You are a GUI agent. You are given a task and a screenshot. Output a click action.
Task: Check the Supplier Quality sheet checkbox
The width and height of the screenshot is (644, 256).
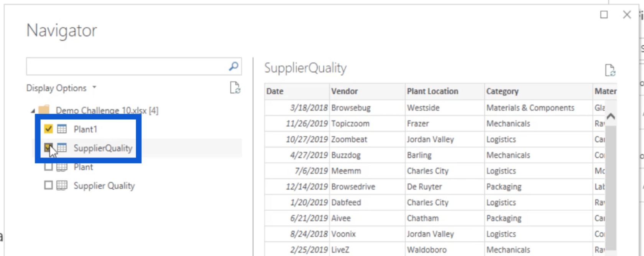pyautogui.click(x=48, y=186)
